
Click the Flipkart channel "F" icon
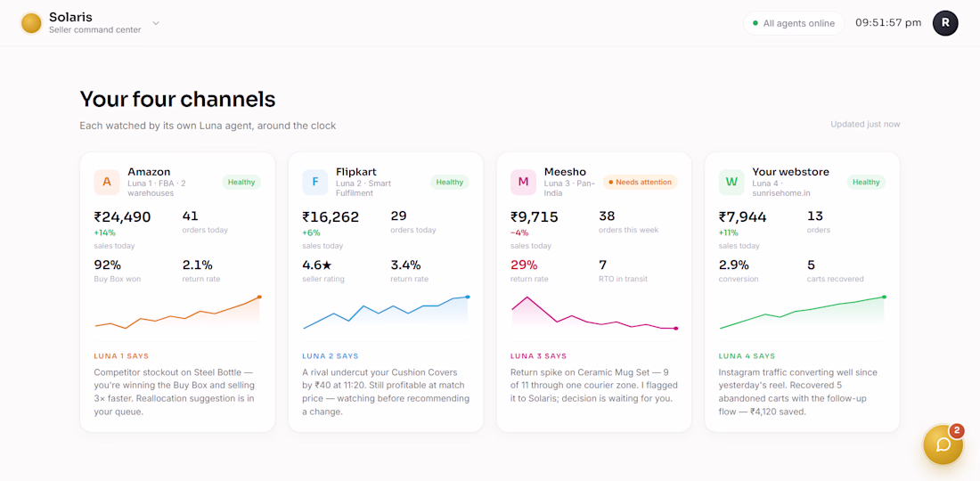(315, 182)
